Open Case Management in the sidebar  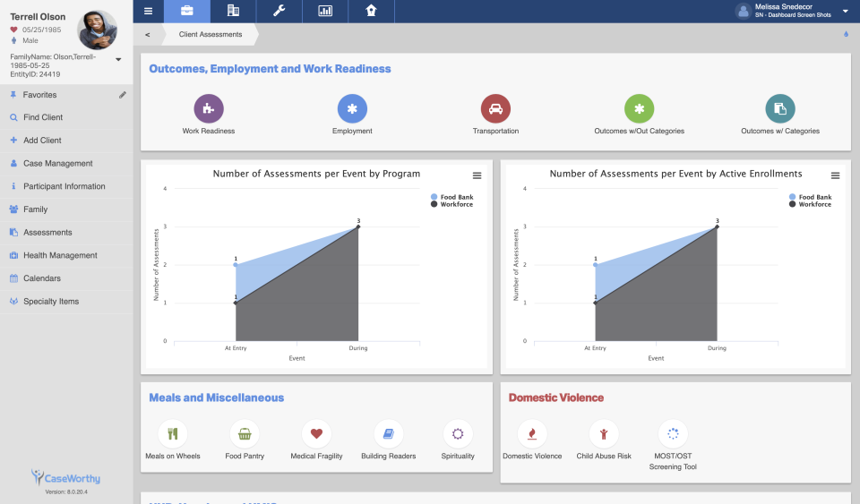point(65,163)
